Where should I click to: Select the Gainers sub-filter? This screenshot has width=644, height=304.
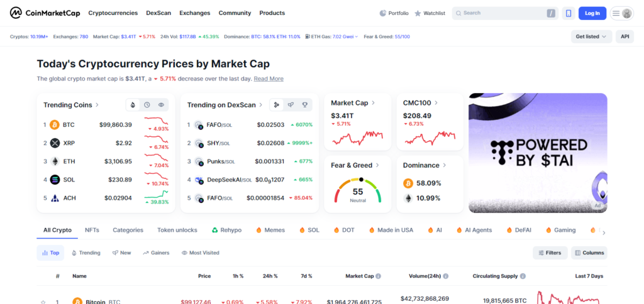coord(156,252)
